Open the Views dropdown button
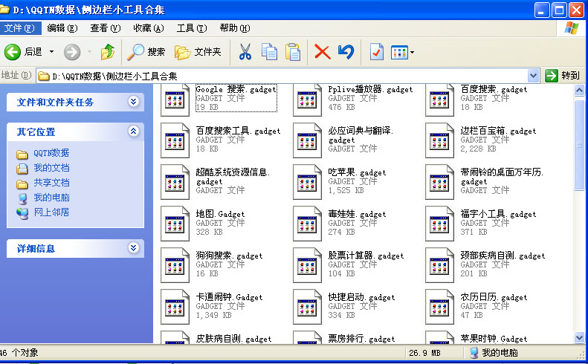This screenshot has width=588, height=364. (x=402, y=53)
